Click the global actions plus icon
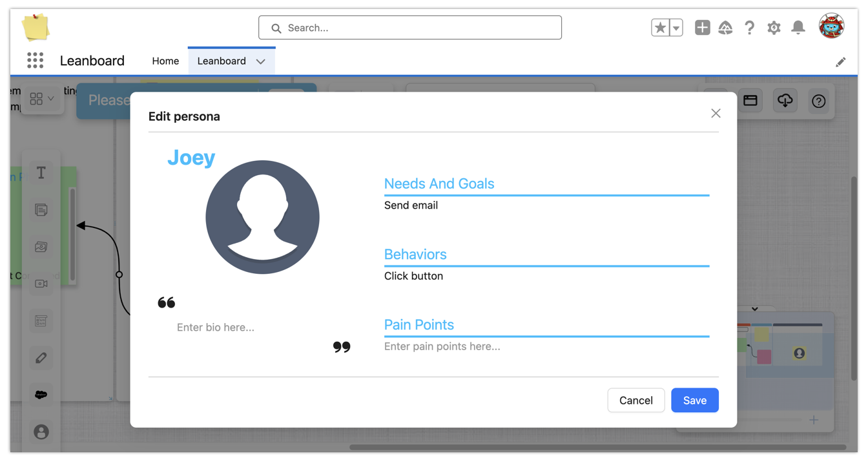Image resolution: width=868 pixels, height=460 pixels. click(x=702, y=28)
